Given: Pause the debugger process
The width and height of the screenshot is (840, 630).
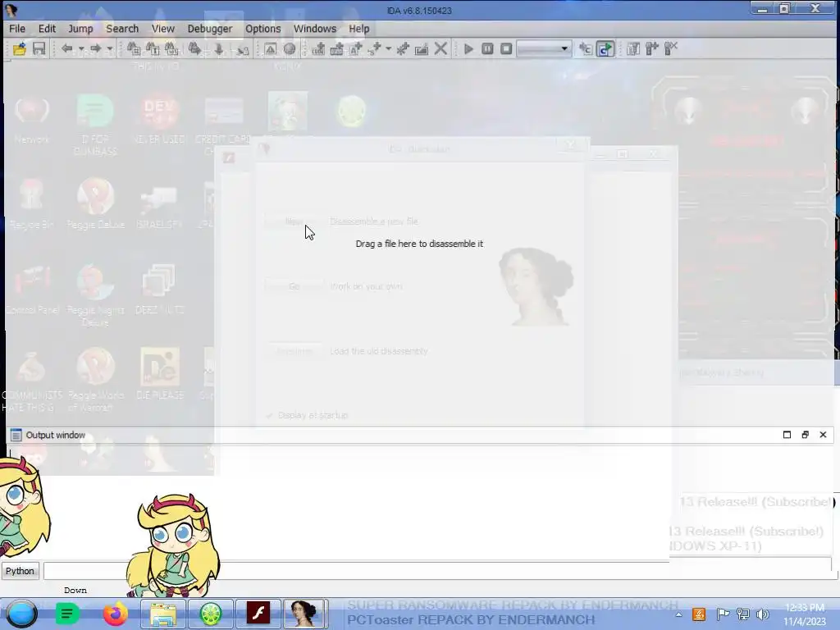Looking at the screenshot, I should click(x=487, y=49).
